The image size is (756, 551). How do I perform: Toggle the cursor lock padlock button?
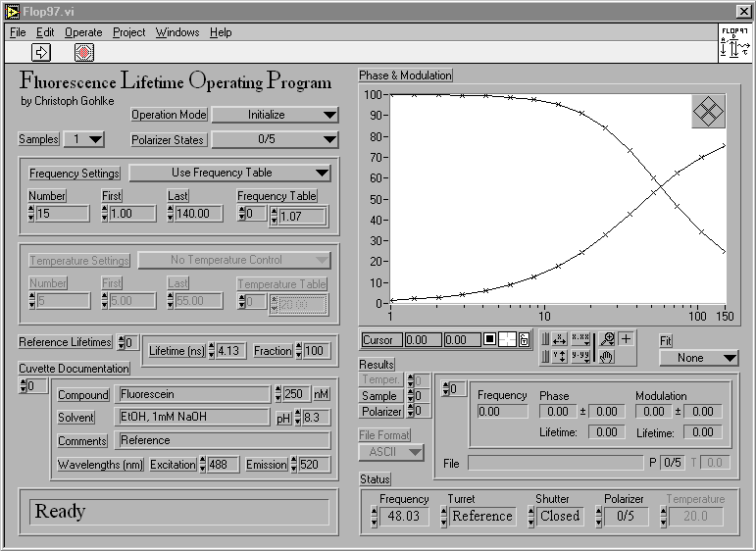[x=525, y=340]
